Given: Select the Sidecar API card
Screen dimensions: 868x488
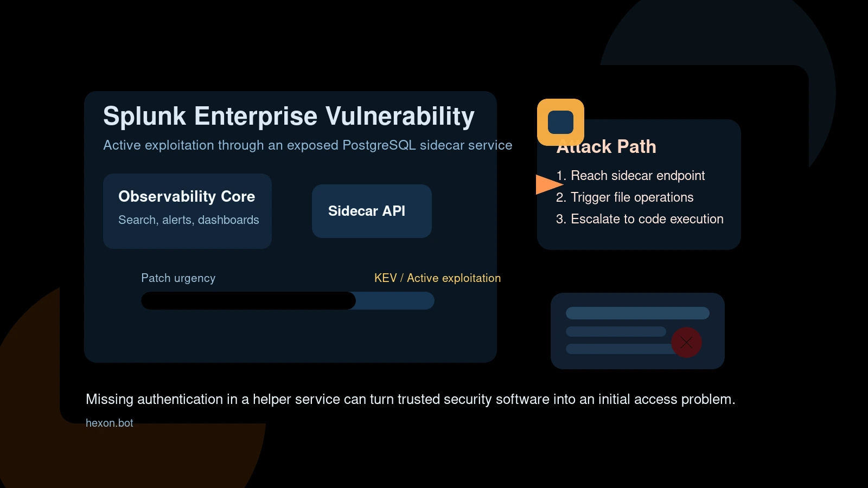Looking at the screenshot, I should pos(372,211).
